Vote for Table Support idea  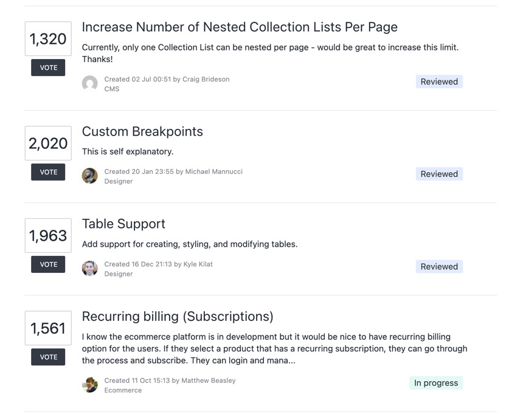48,264
